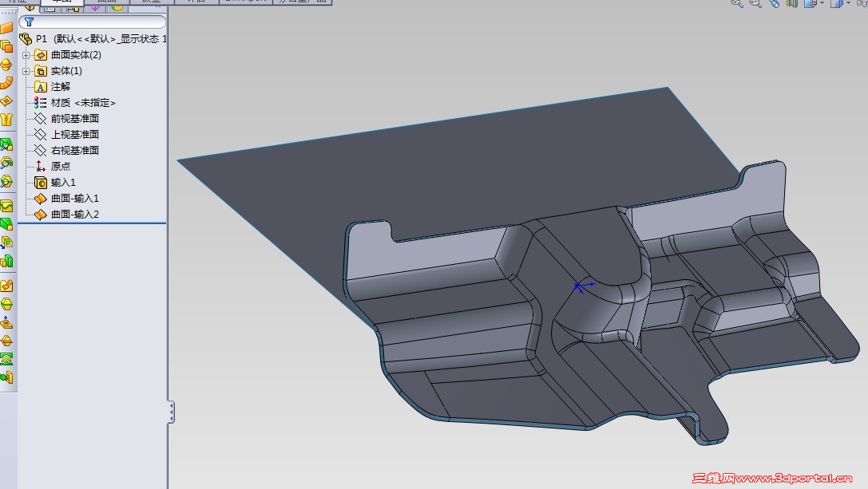Select the 实体(1) tree label
This screenshot has width=868, height=489.
coord(66,71)
